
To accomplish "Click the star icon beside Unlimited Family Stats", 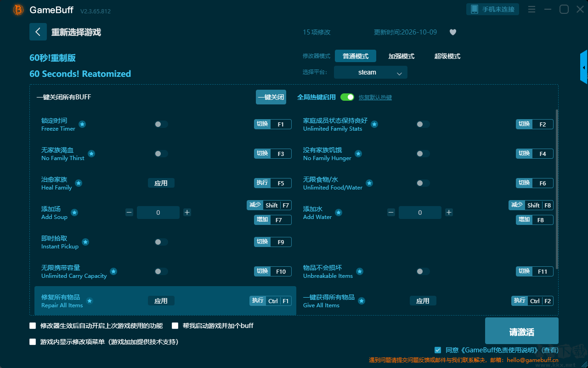I will [374, 124].
